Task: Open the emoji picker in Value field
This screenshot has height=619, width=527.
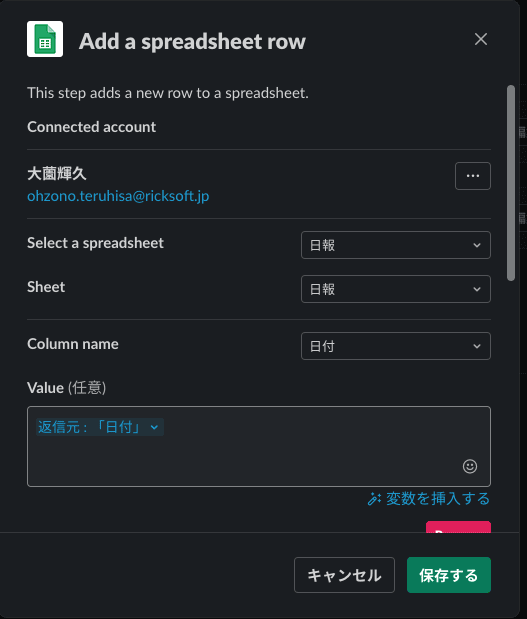Action: click(470, 466)
